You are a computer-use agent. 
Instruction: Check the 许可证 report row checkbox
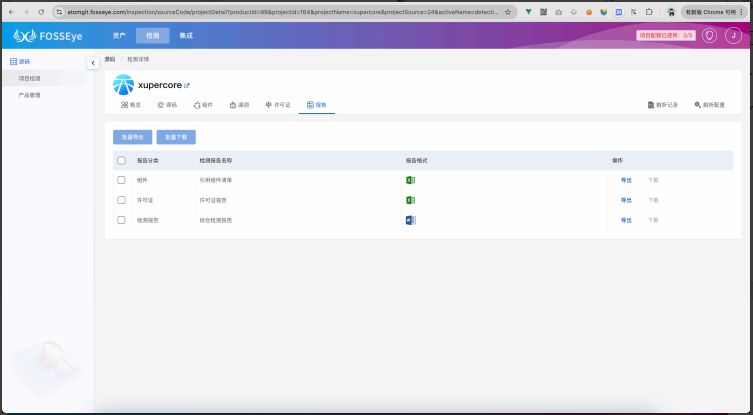tap(121, 200)
